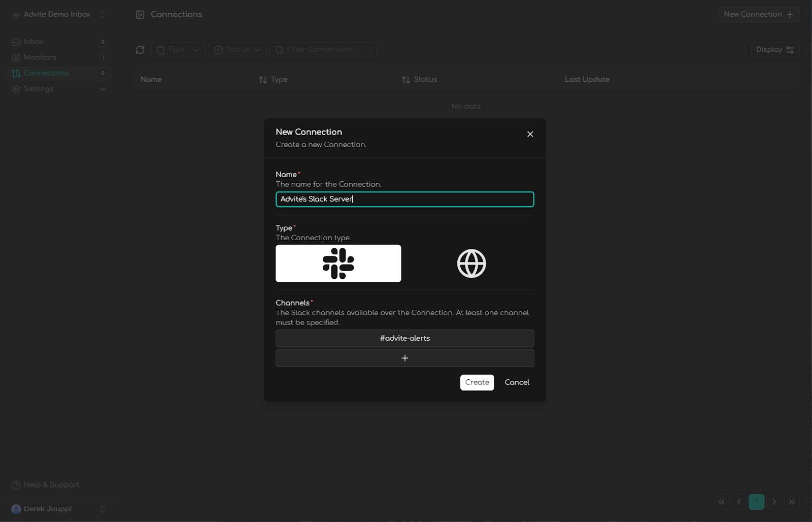The width and height of the screenshot is (812, 522).
Task: Cancel the New Connection dialog
Action: [517, 382]
